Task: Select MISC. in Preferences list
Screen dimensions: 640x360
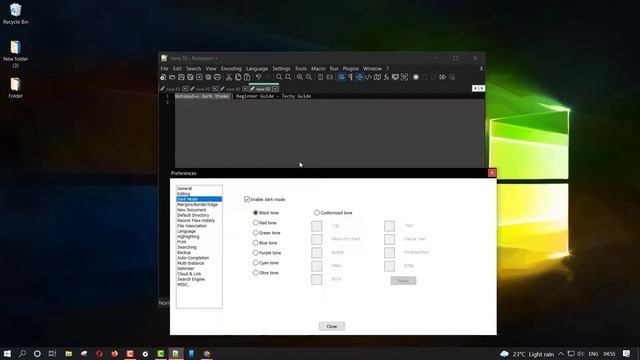Action: 183,284
